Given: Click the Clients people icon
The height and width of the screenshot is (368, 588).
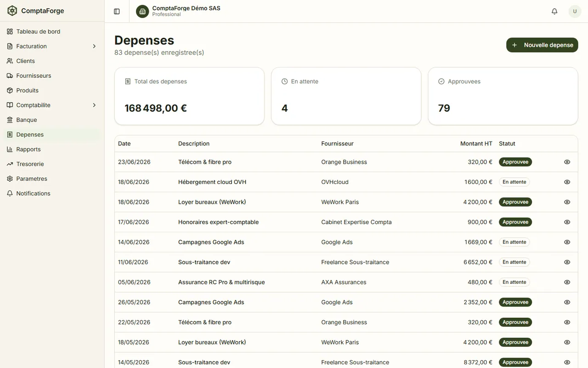Looking at the screenshot, I should coord(10,61).
